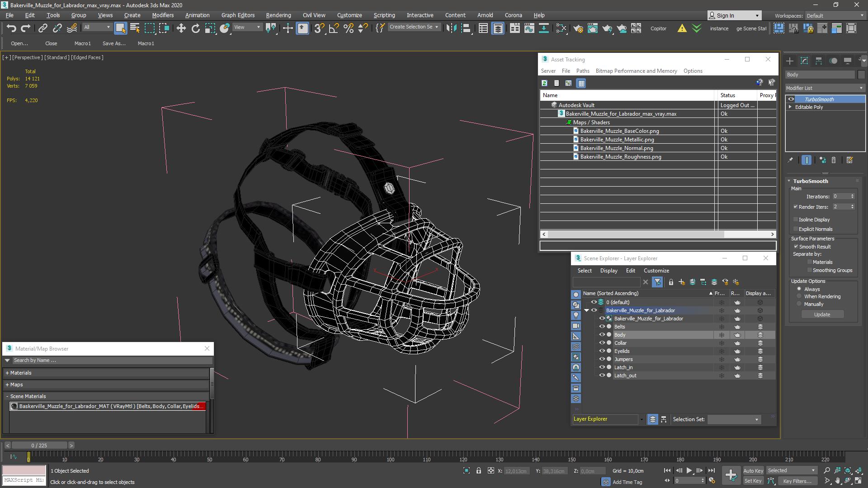
Task: Open the Display menu in Scene Explorer
Action: point(609,271)
